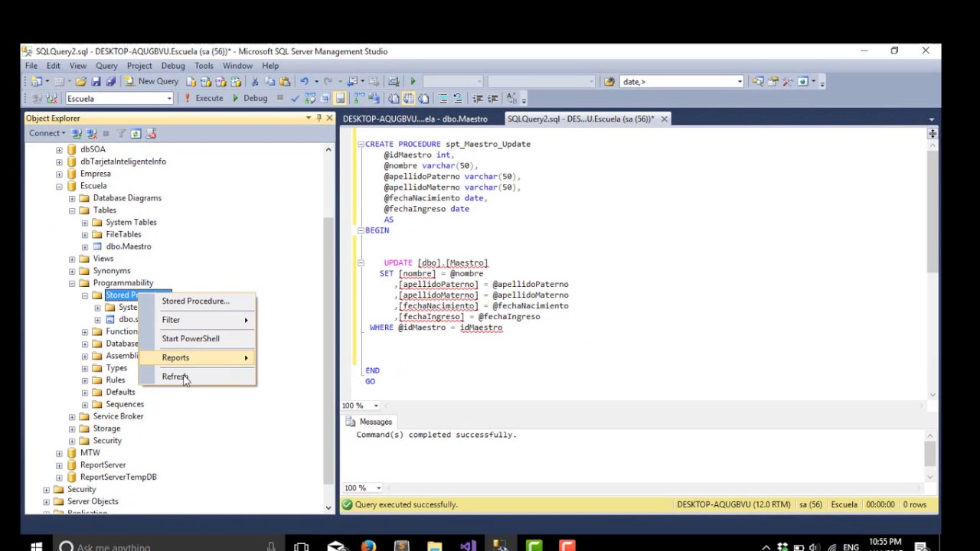Click the Disconnect icon in Object Explorer
The image size is (980, 551).
[92, 133]
